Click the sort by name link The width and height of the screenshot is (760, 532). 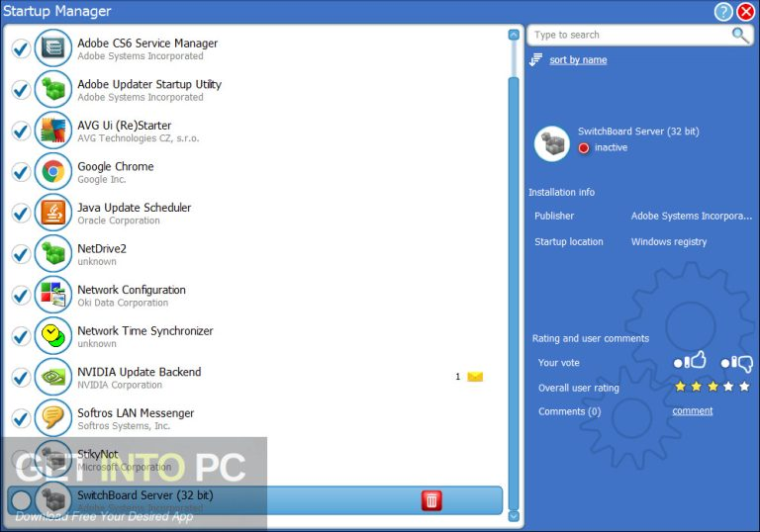578,60
